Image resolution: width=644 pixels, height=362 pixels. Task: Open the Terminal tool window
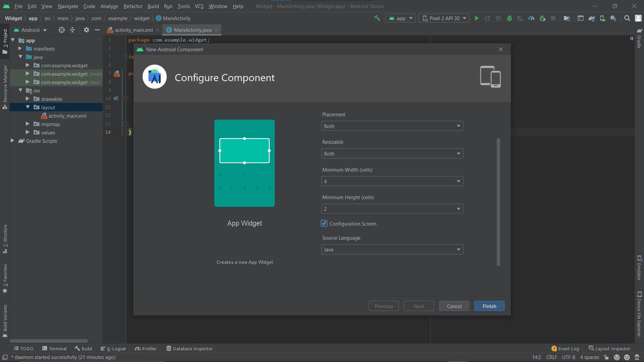click(54, 349)
